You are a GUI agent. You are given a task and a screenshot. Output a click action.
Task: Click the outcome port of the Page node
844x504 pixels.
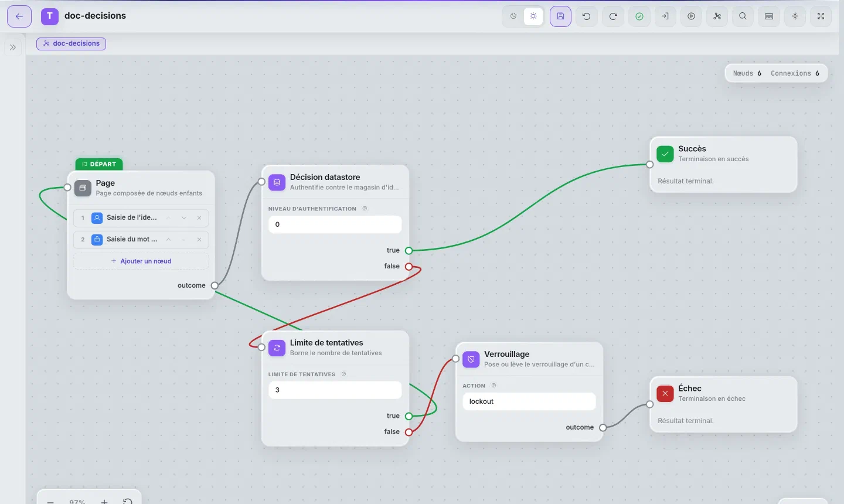coord(215,286)
